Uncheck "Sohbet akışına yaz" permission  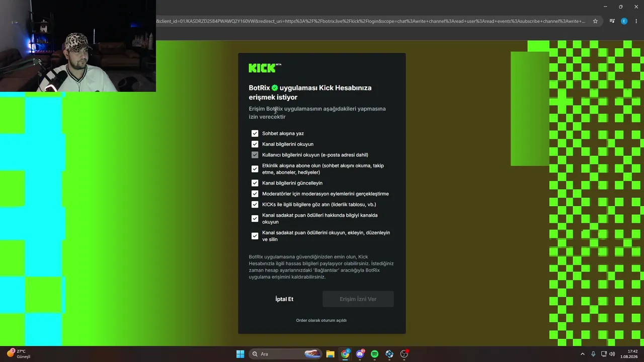pyautogui.click(x=255, y=133)
